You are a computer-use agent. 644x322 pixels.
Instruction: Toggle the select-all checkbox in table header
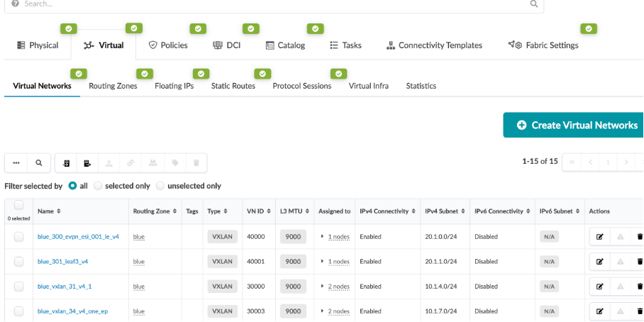[x=18, y=205]
